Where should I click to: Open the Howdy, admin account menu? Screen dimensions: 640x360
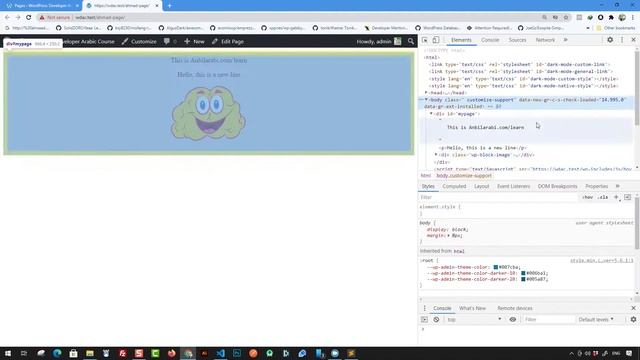[x=378, y=41]
